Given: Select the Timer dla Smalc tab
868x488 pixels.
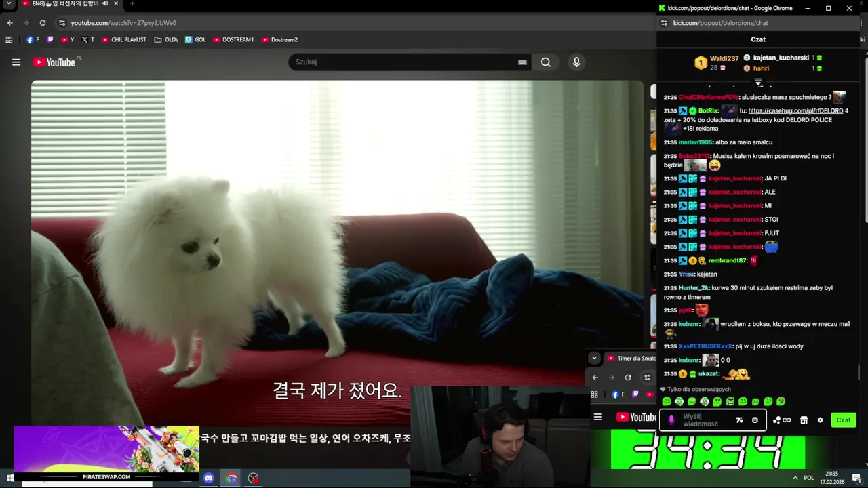Looking at the screenshot, I should (x=631, y=358).
